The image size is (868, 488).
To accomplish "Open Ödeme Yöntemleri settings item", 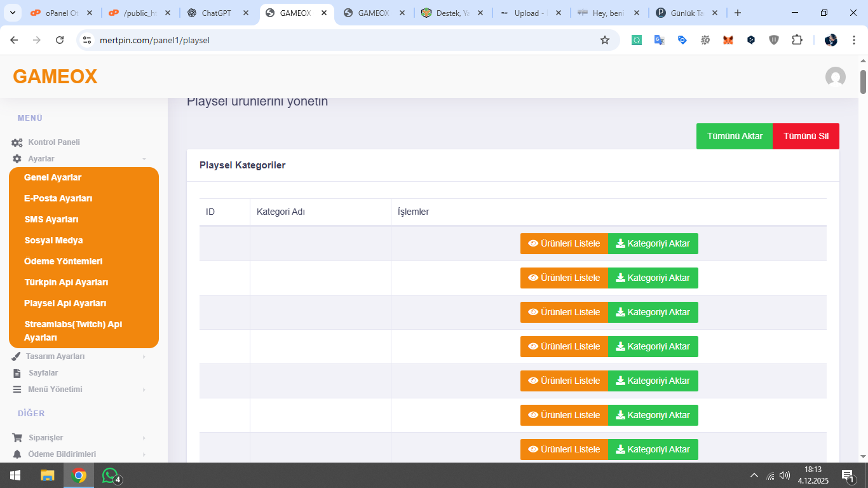I will 63,261.
